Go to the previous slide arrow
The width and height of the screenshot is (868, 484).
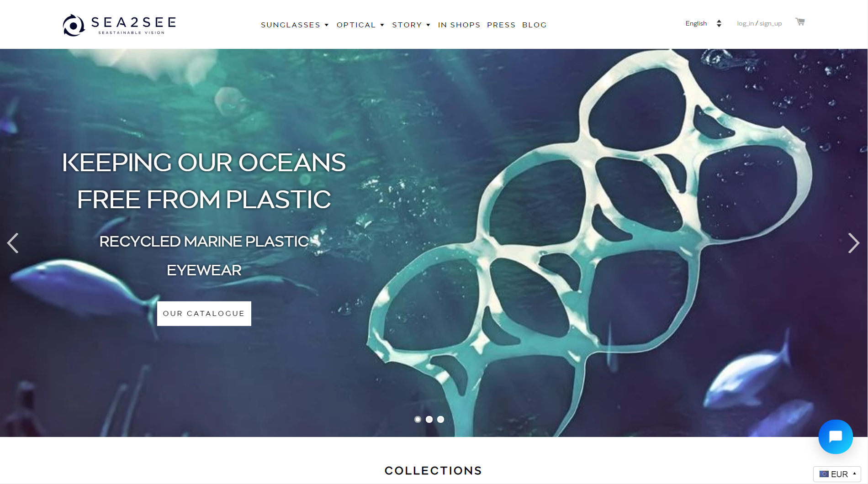13,243
